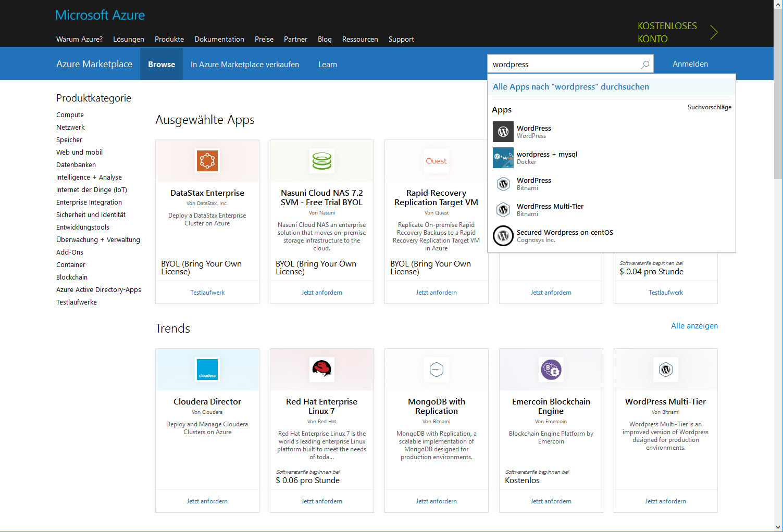This screenshot has width=783, height=532.
Task: Click Testlaufwerk under $ 0.04 pro Stunde
Action: (x=666, y=293)
